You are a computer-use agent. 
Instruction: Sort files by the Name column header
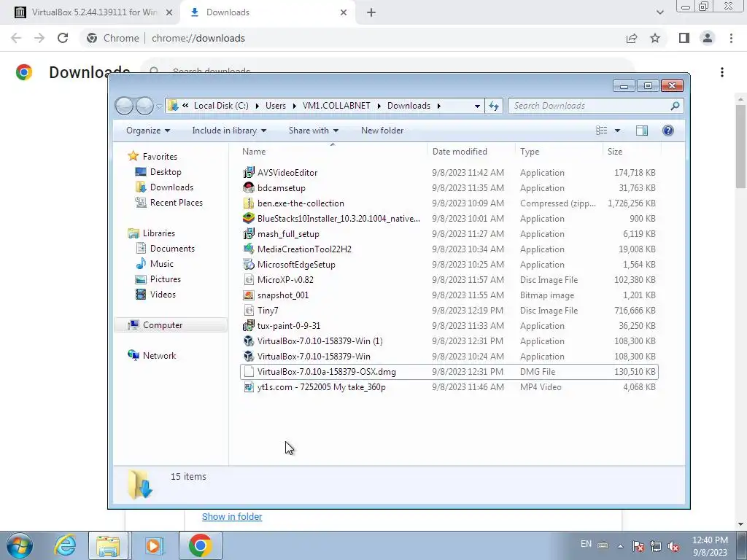point(333,152)
